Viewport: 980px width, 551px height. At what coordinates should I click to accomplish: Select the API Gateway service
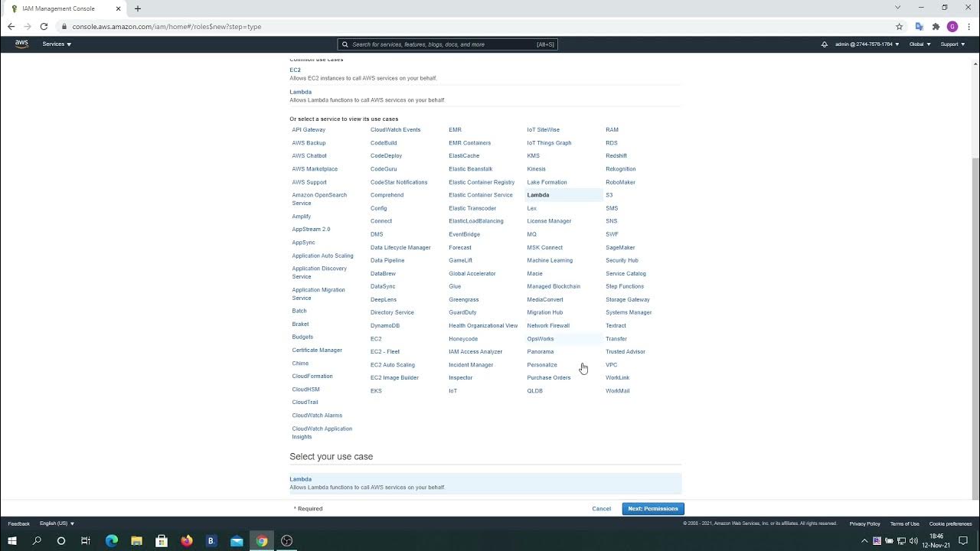click(309, 130)
